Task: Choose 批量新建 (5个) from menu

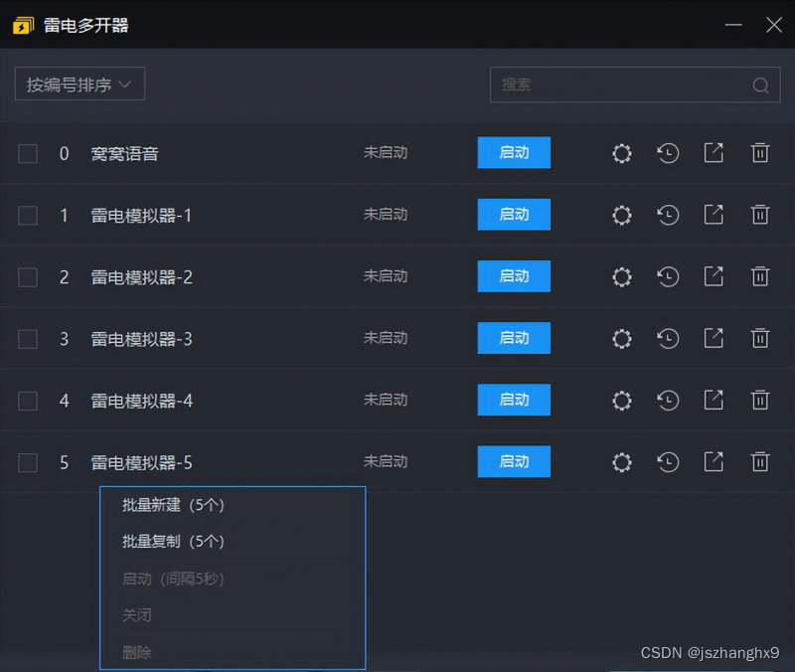Action: (173, 505)
